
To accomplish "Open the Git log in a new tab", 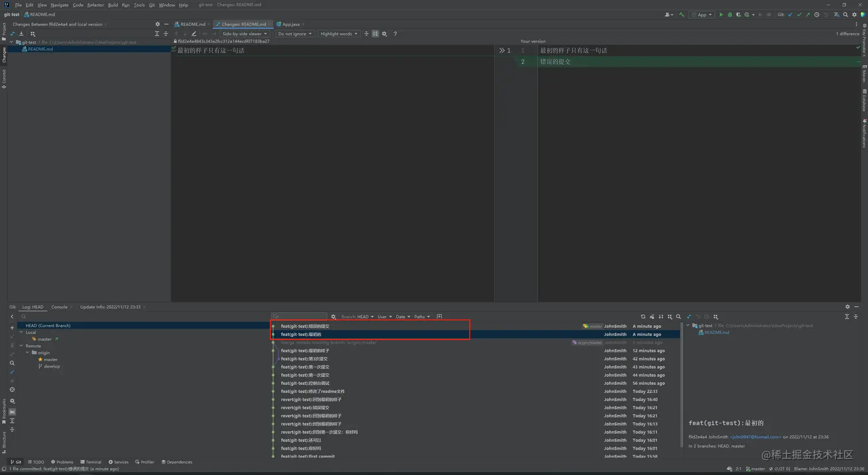I will [439, 316].
